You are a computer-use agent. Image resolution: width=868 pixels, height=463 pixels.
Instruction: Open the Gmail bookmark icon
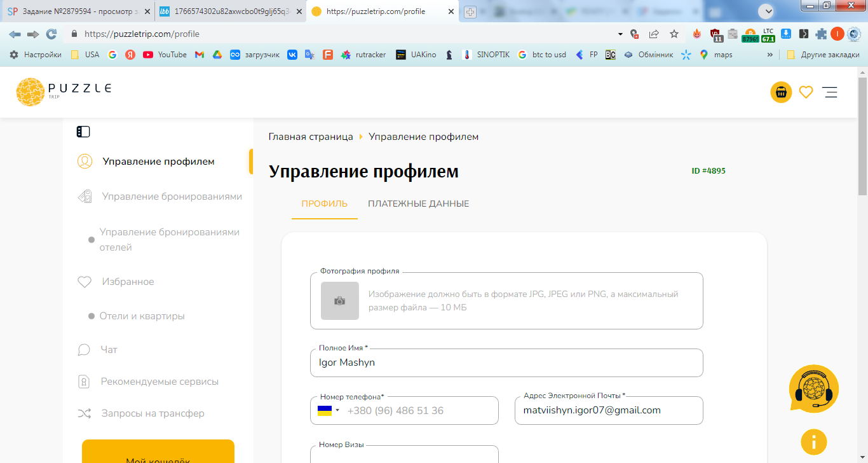[x=199, y=55]
